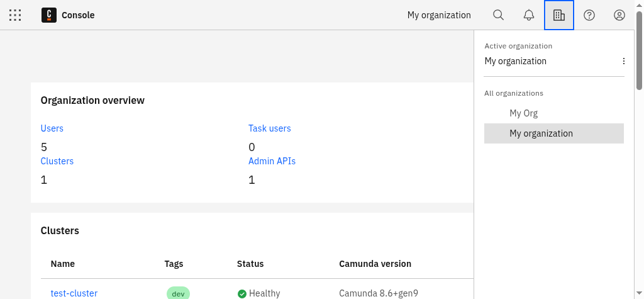Click the dev tag on test-cluster

(178, 293)
